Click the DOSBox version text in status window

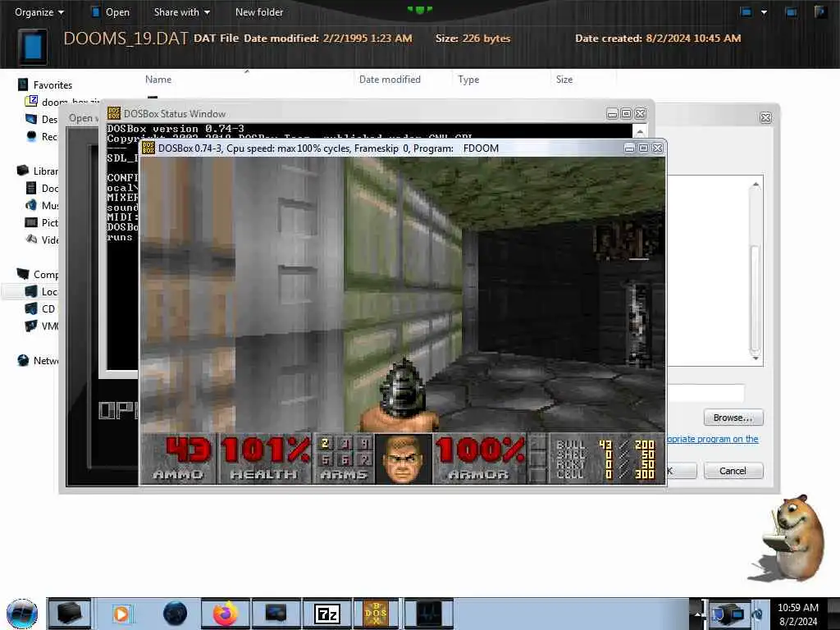click(176, 129)
